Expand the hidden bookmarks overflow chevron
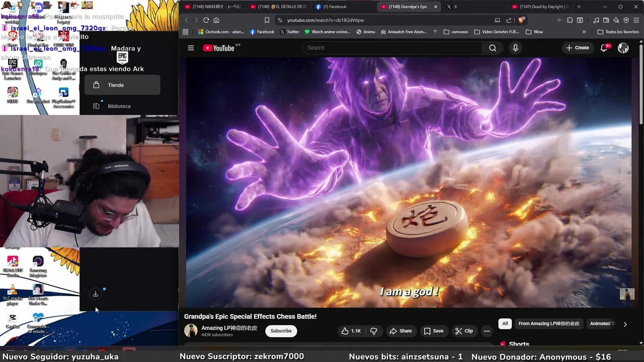 584,32
